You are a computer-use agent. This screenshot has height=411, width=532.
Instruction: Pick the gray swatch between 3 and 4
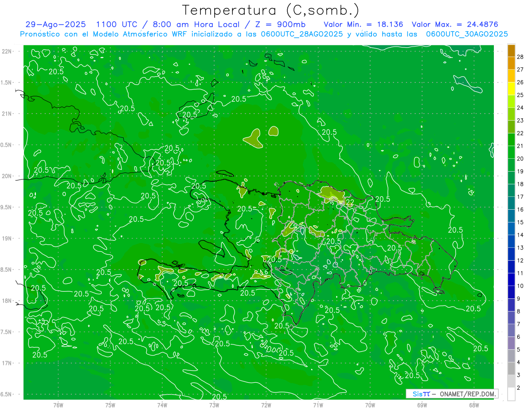[511, 368]
